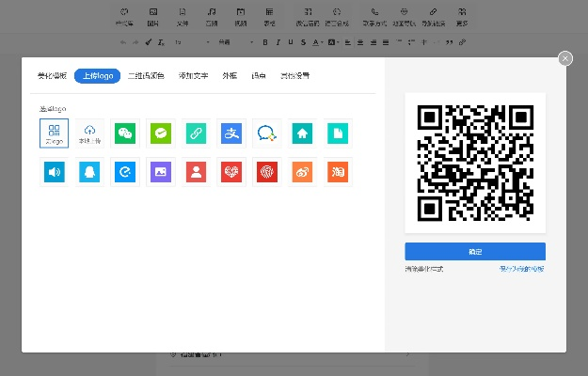Click the redo arrow in editor format bar
This screenshot has width=588, height=376.
pos(135,42)
